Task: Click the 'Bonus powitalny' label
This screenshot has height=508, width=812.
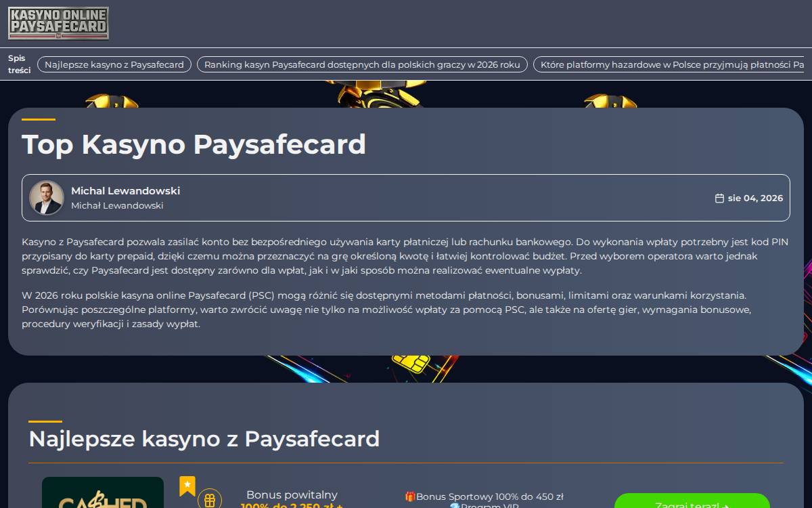Action: (292, 495)
